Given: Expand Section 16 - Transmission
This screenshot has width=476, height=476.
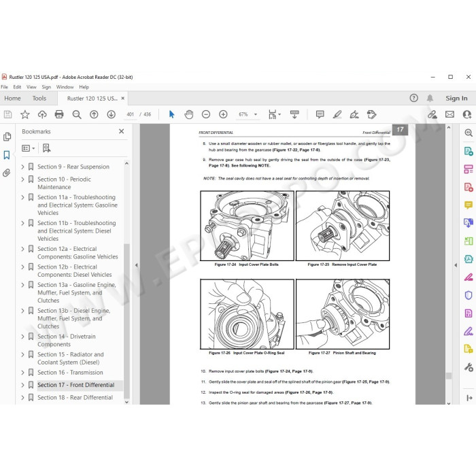Looking at the screenshot, I should 22,373.
